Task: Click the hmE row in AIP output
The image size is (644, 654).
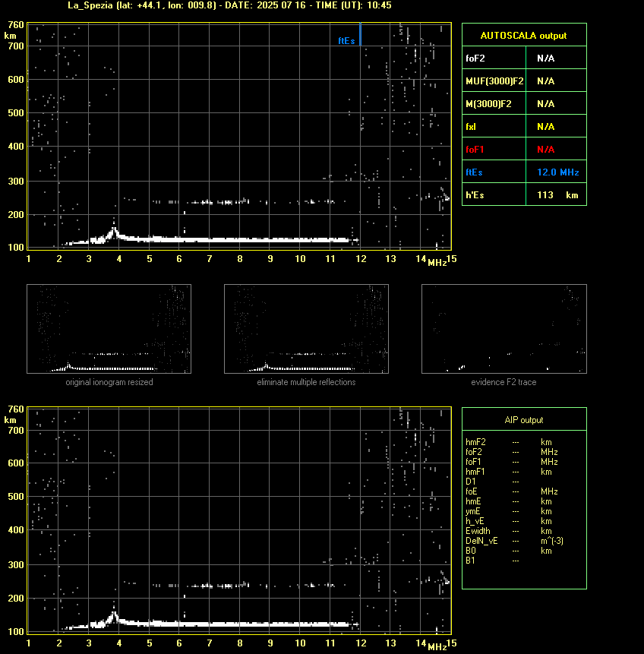Action: pos(509,501)
